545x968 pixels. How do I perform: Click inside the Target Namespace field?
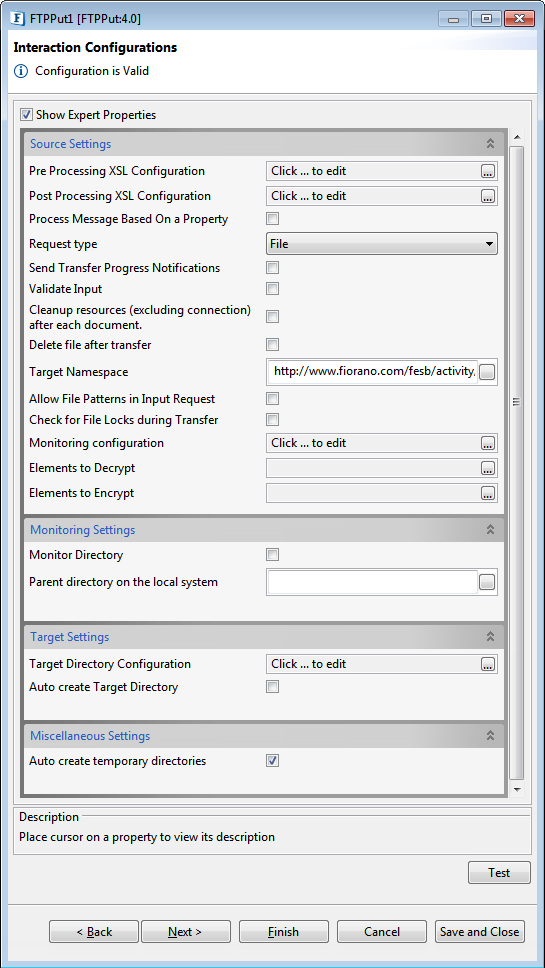(x=373, y=372)
